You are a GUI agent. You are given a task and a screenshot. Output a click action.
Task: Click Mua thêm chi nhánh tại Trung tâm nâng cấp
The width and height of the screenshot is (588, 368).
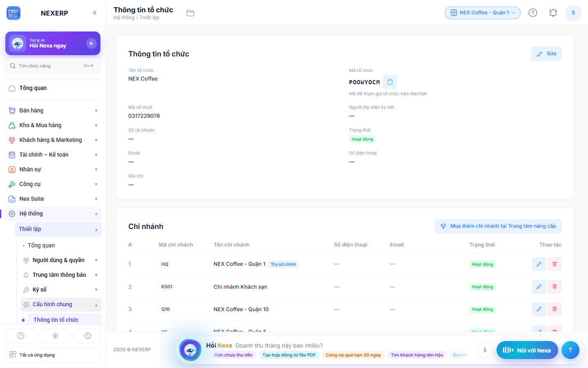pos(498,226)
